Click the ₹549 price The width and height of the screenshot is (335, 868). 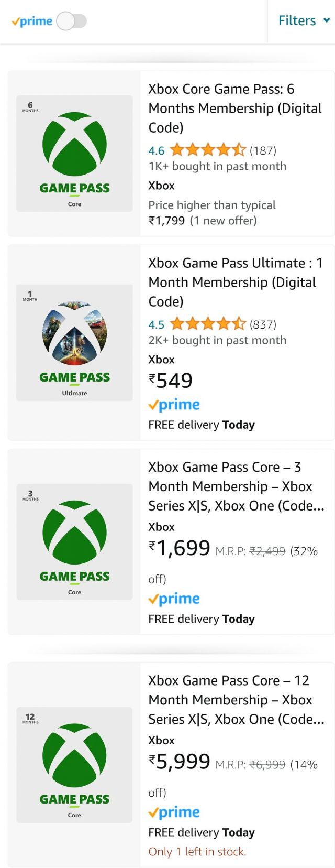171,381
